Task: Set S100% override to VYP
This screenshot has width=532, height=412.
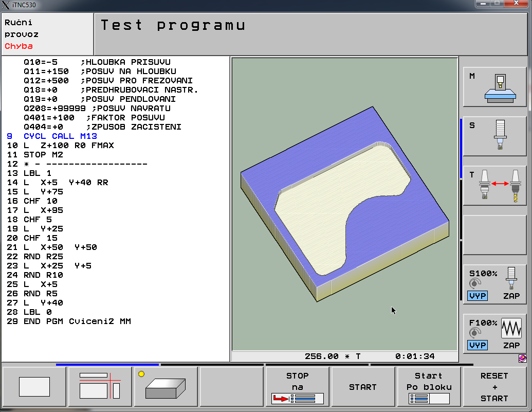Action: point(478,296)
